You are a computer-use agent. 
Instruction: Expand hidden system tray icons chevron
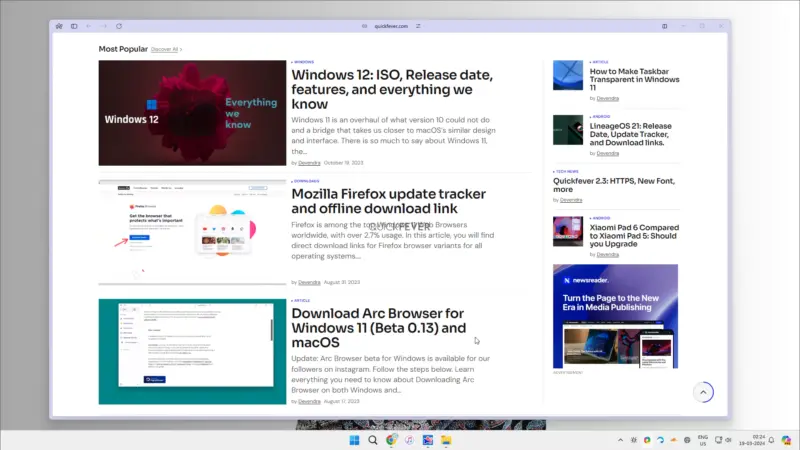tap(620, 440)
